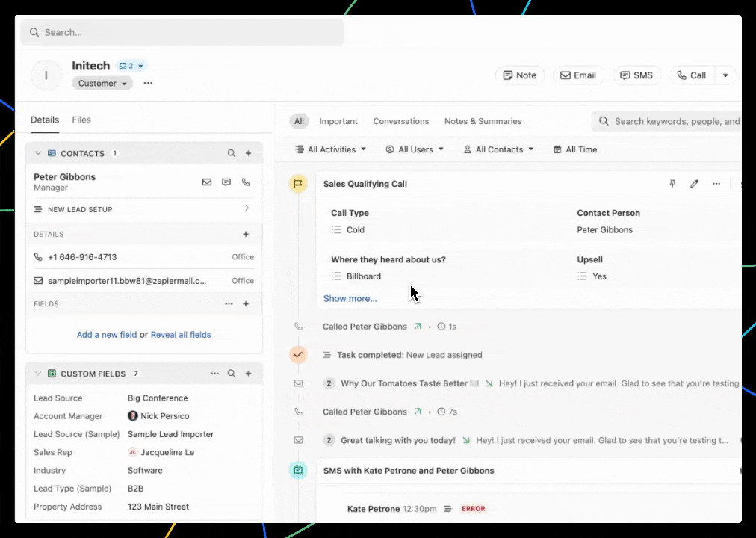The image size is (756, 538).
Task: Search within CUSTOM FIELDS
Action: point(232,374)
